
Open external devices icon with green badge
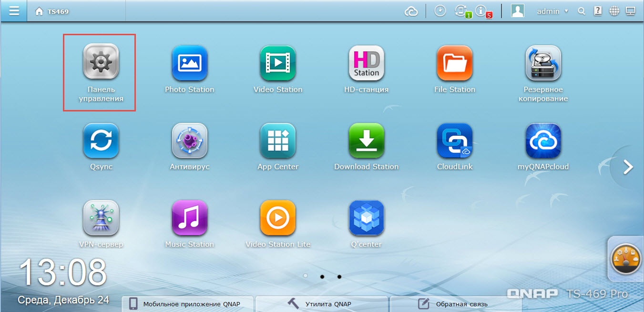coord(462,11)
